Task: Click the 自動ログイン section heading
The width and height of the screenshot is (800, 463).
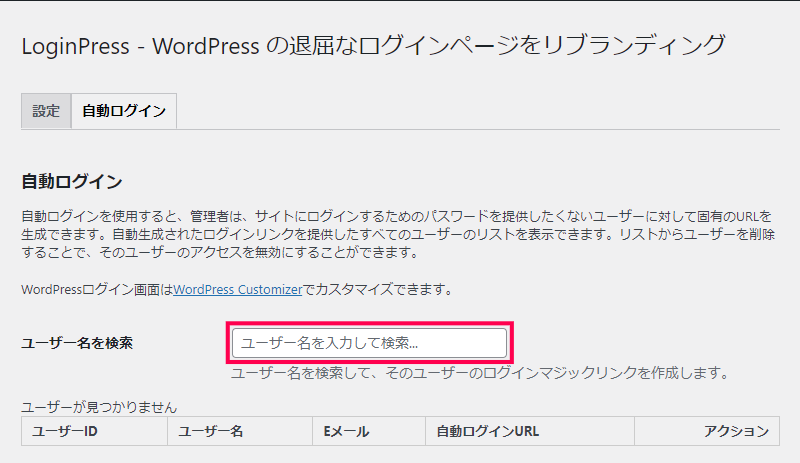Action: click(x=72, y=181)
